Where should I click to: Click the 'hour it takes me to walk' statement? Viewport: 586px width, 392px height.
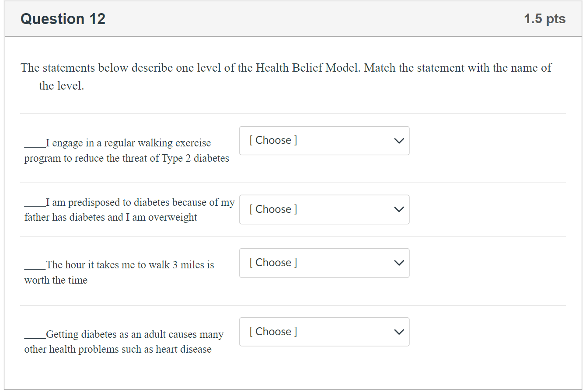click(129, 265)
